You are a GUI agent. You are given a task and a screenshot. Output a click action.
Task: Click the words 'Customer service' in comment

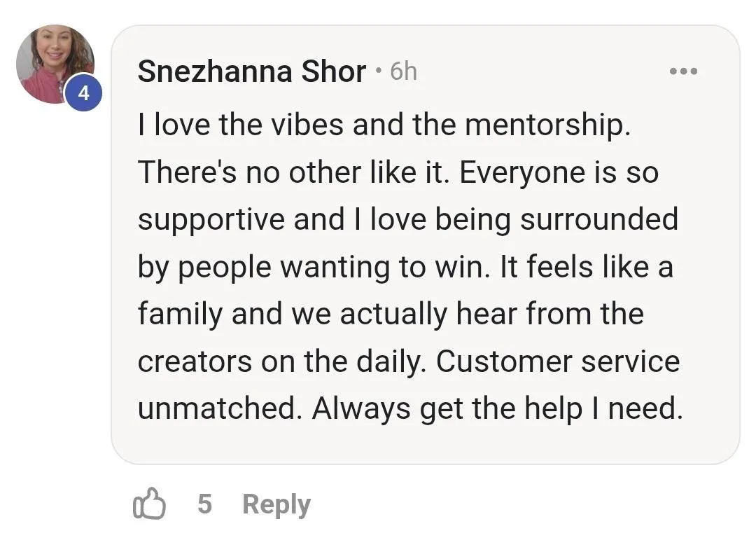558,361
